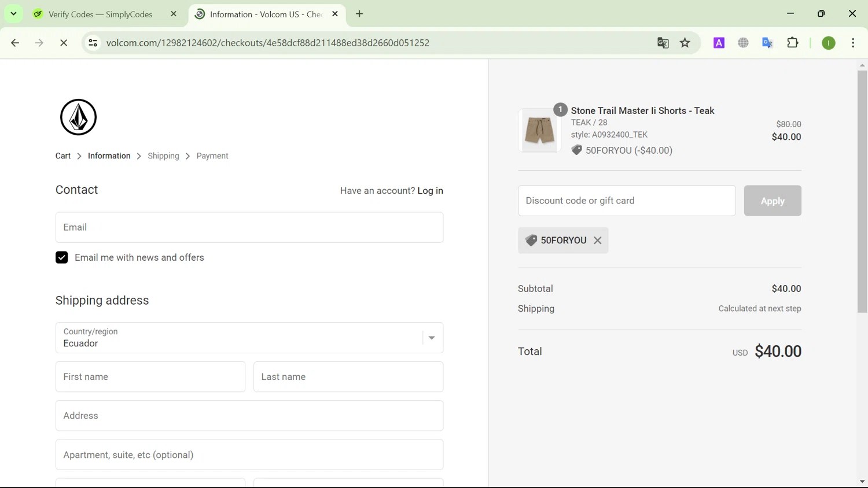Click the struck-through $80.00 original price

coord(789,124)
